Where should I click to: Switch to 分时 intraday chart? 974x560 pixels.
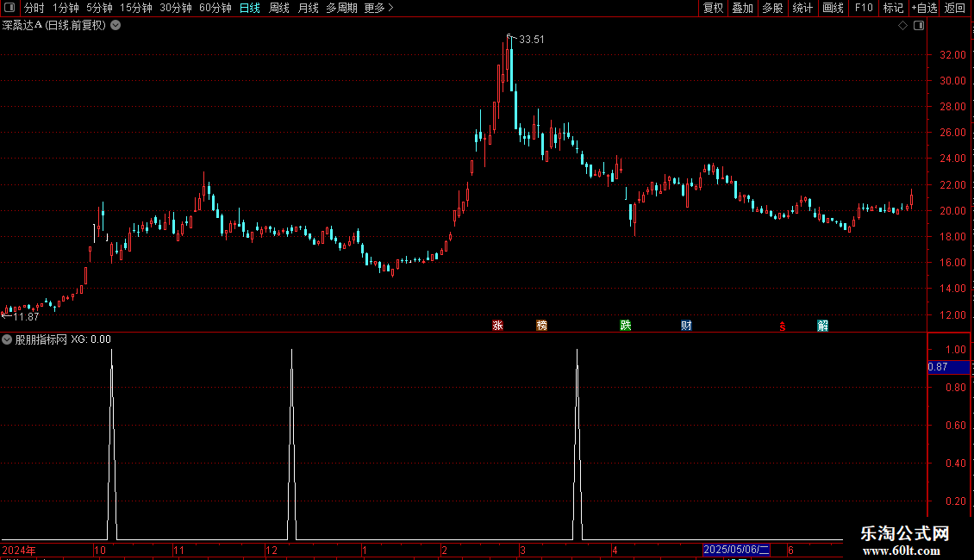[34, 8]
